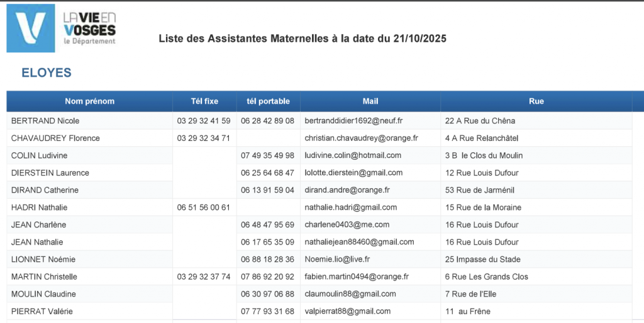The width and height of the screenshot is (644, 323).
Task: Click email valpierrat88@gmail.com
Action: [347, 311]
